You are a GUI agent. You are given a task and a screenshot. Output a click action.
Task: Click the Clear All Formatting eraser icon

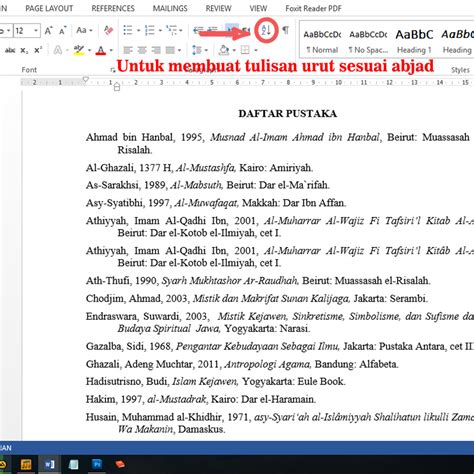coord(108,30)
